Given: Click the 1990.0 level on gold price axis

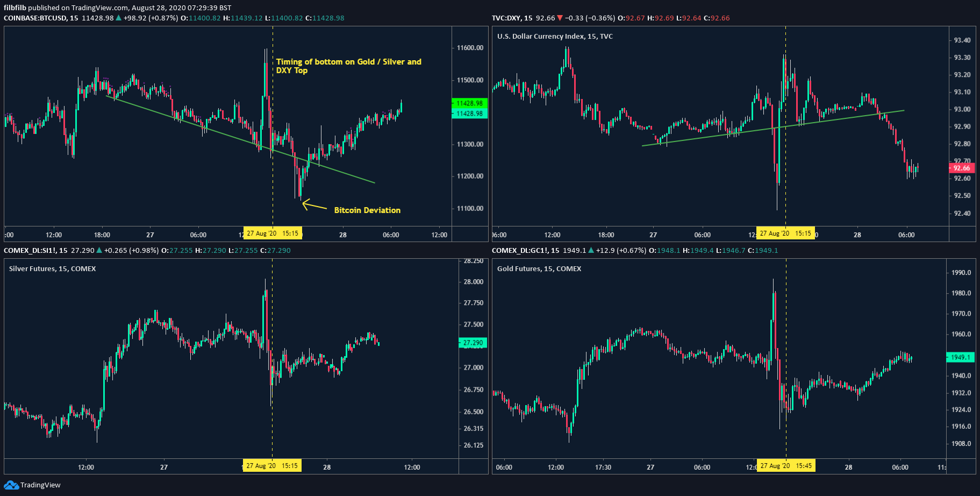Looking at the screenshot, I should pos(962,273).
